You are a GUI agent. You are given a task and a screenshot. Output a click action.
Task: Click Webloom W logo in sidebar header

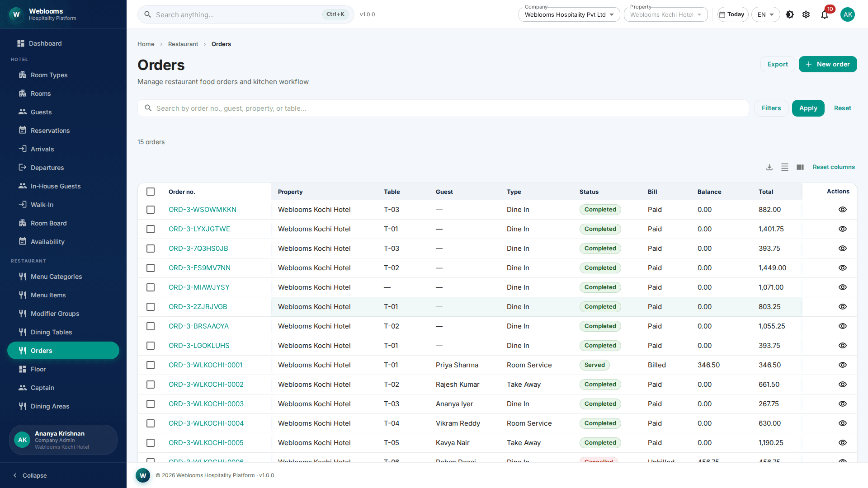(16, 14)
